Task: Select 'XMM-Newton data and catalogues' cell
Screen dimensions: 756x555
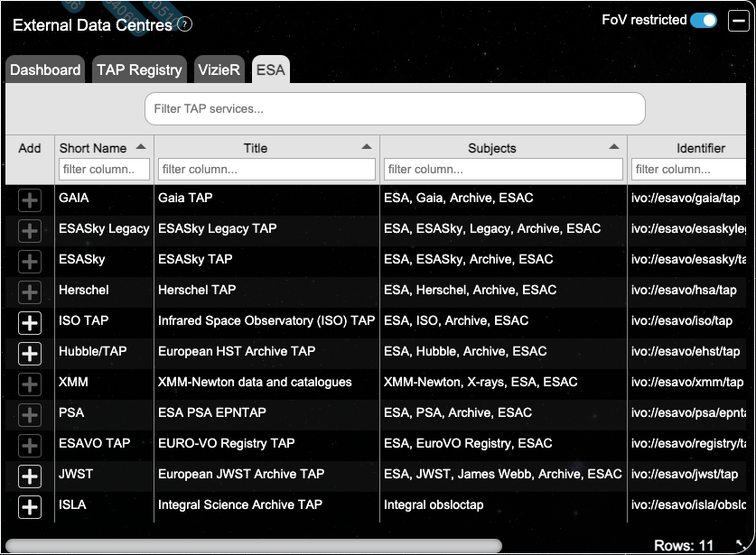Action: (x=266, y=382)
